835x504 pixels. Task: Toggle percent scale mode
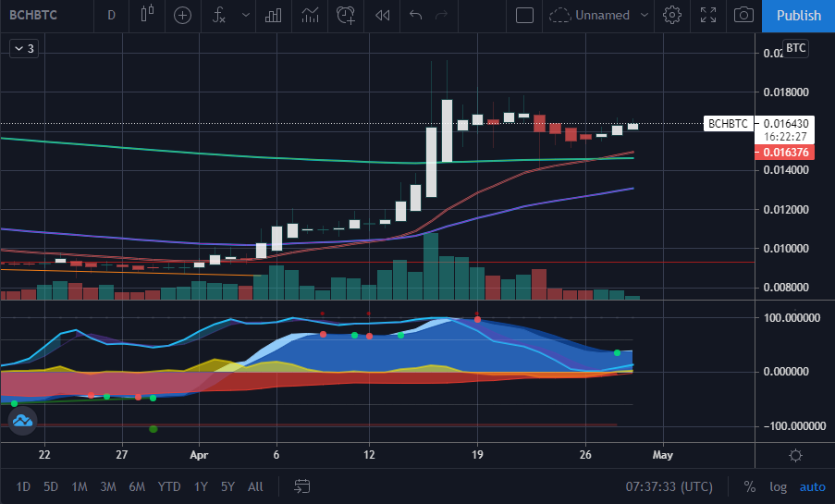point(749,486)
